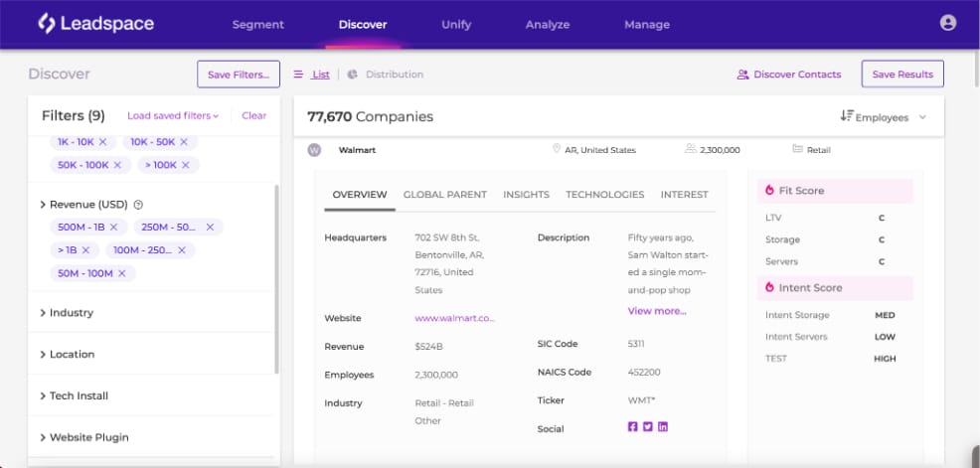This screenshot has height=468, width=980.
Task: Switch to the INTEREST tab
Action: pos(685,195)
